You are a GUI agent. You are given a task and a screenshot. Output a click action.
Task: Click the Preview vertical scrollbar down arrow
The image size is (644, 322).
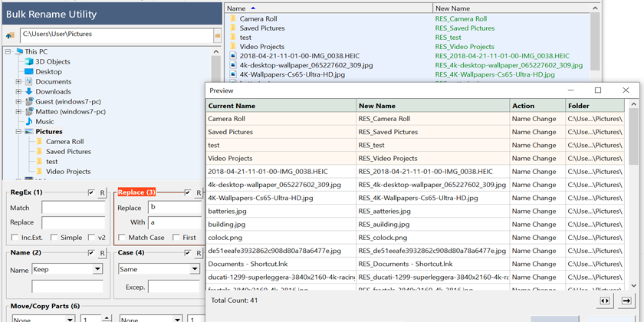click(x=632, y=286)
